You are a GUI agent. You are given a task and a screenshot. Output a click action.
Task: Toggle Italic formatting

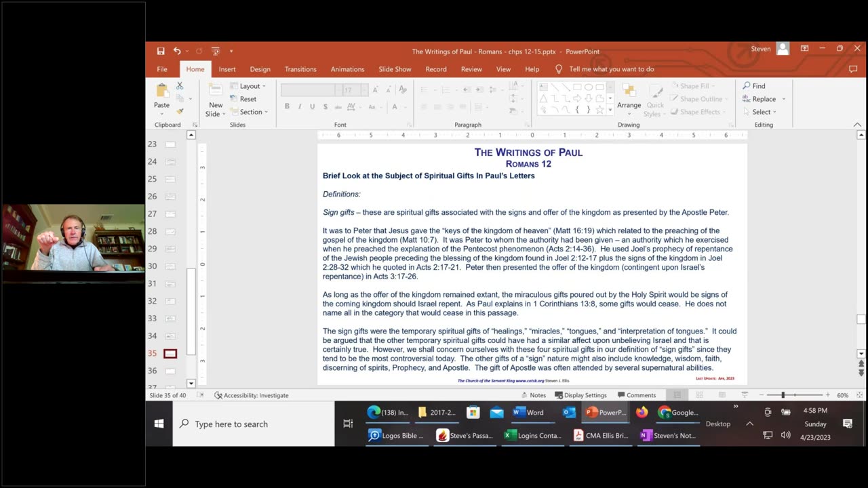[x=300, y=106]
